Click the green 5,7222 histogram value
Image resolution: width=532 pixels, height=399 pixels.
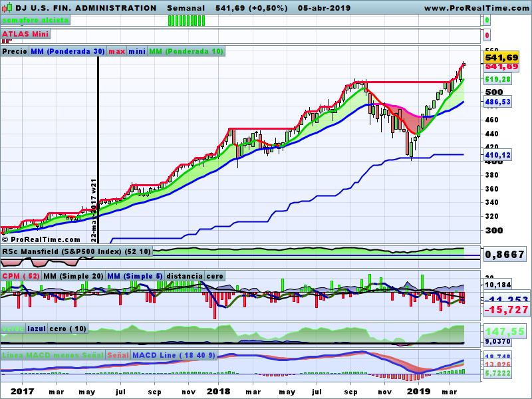click(x=497, y=373)
